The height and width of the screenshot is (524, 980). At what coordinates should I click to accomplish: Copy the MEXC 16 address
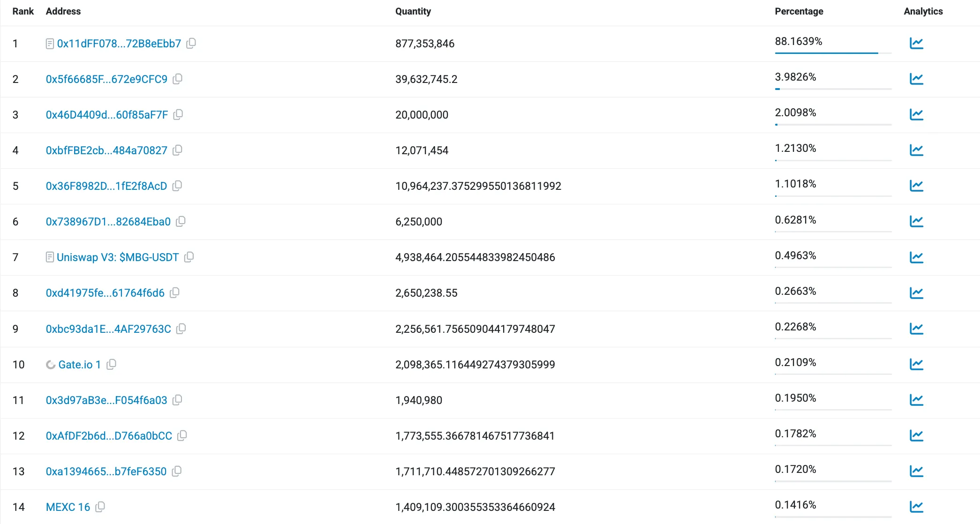click(100, 507)
